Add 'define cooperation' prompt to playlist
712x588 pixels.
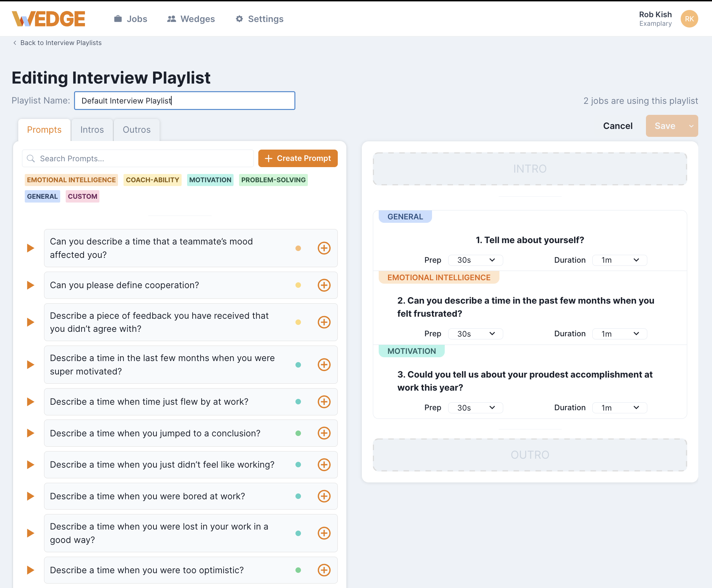click(x=324, y=285)
